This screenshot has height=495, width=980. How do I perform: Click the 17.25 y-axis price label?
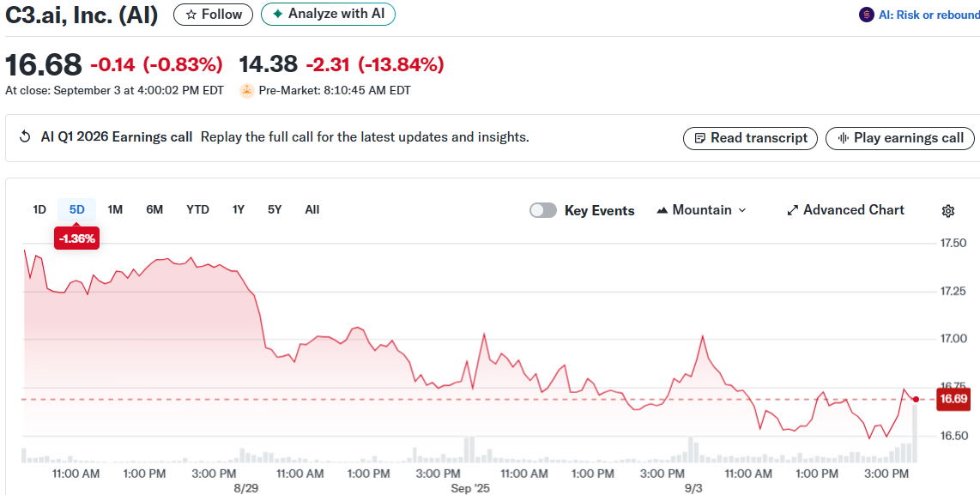point(953,291)
